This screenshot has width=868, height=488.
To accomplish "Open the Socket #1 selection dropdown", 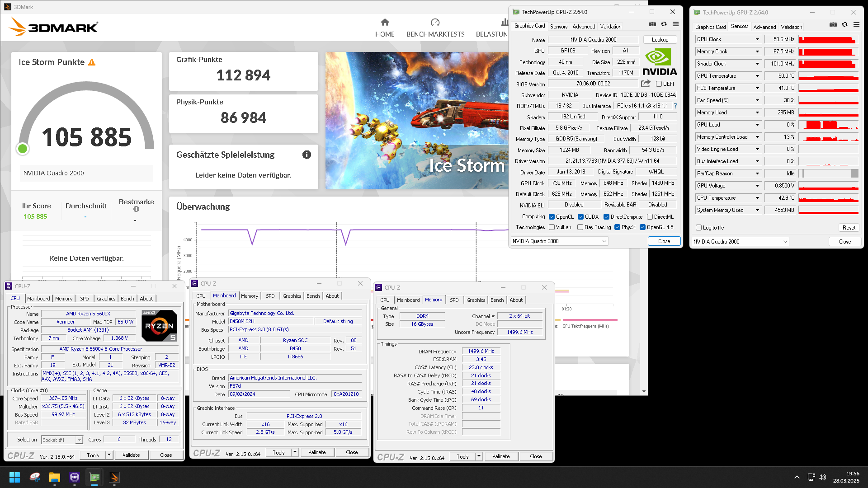I will tap(62, 440).
